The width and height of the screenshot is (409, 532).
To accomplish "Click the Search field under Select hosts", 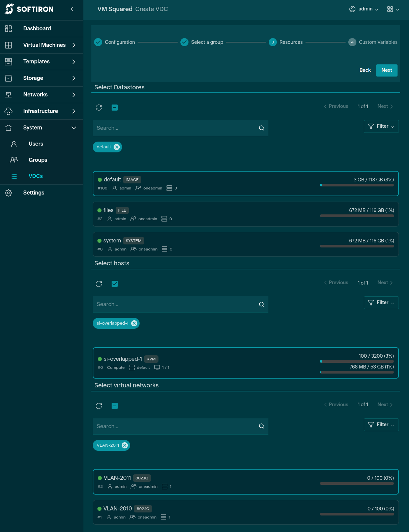I will [175, 304].
